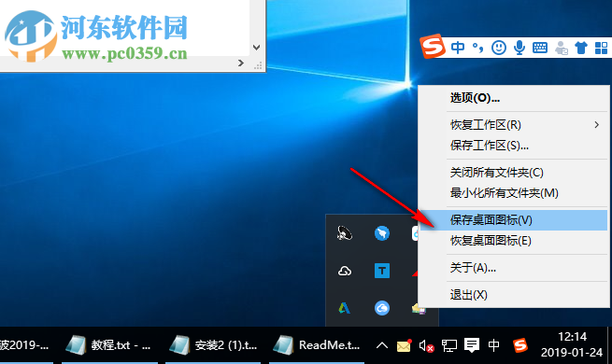Click the blue bird tray icon

point(382,233)
